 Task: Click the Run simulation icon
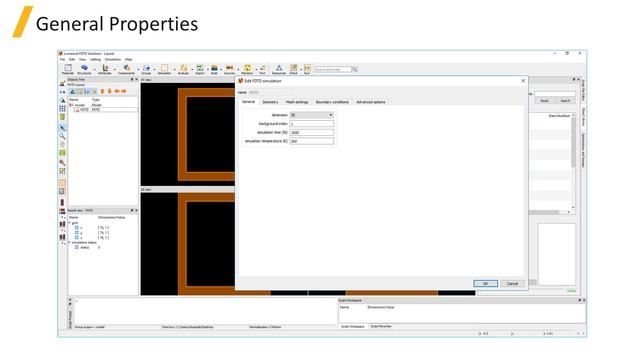307,69
